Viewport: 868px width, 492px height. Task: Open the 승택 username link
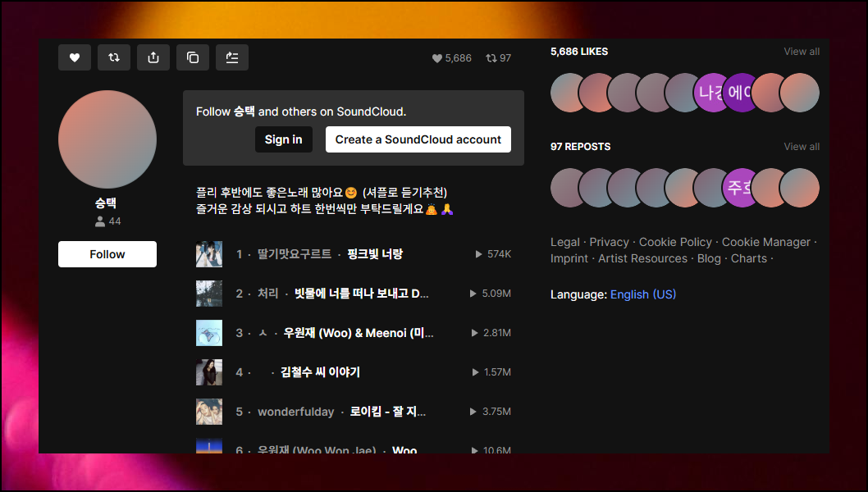pos(106,203)
